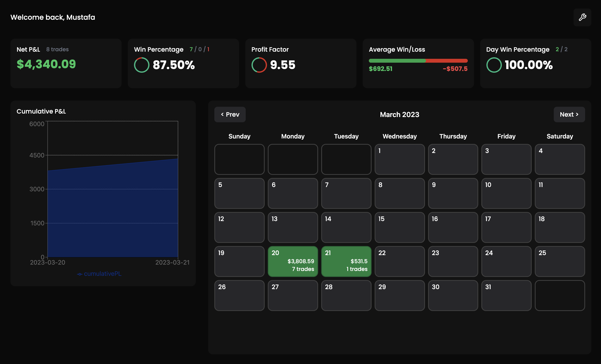Click the left chevron on the Prev button
601x364 pixels.
pos(222,114)
